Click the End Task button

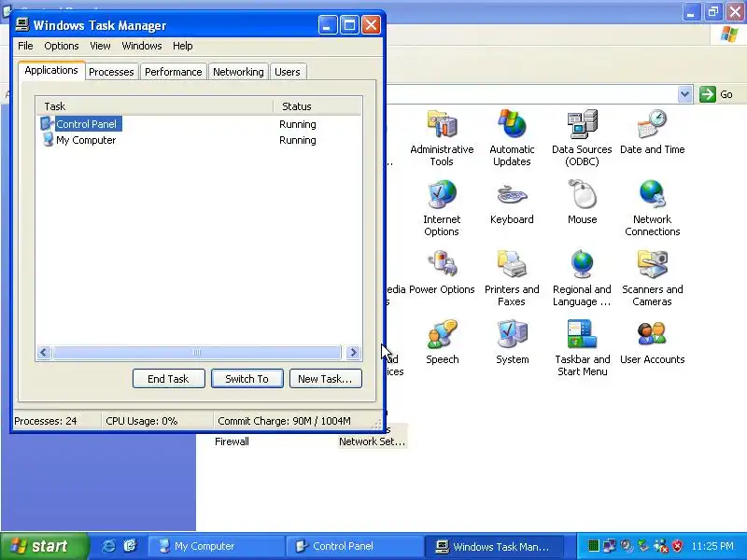(169, 379)
